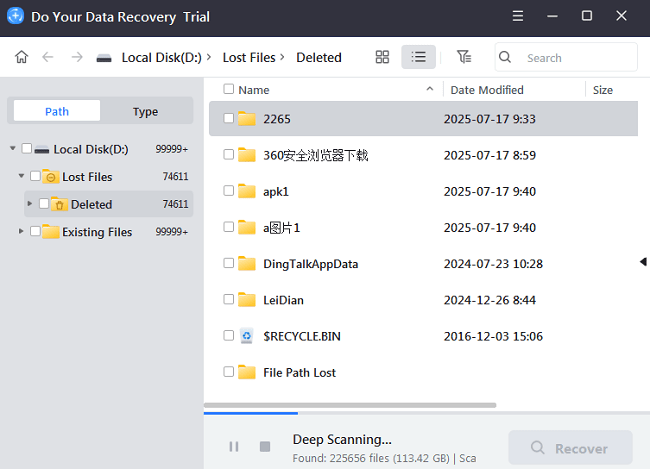The image size is (650, 469).
Task: Expand the Existing Files tree node
Action: (22, 232)
